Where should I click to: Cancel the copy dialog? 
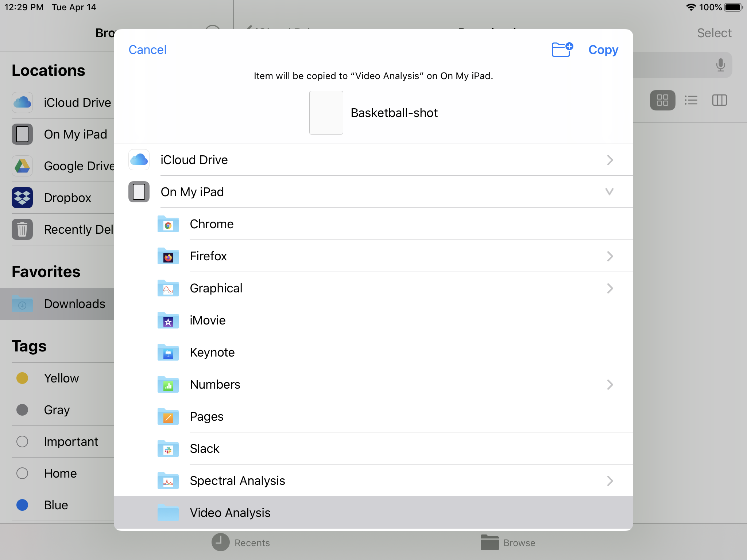[147, 50]
